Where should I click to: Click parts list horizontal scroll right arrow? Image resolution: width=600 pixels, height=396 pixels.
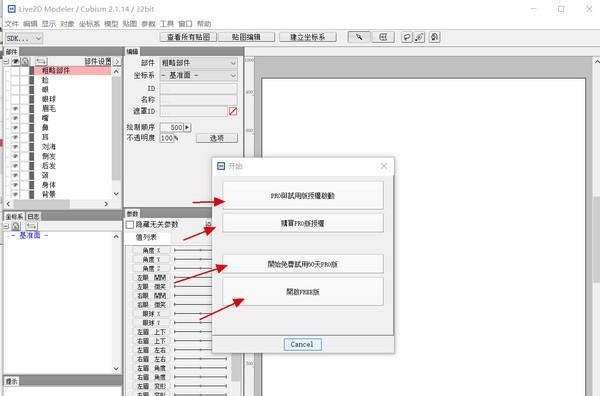coord(106,204)
